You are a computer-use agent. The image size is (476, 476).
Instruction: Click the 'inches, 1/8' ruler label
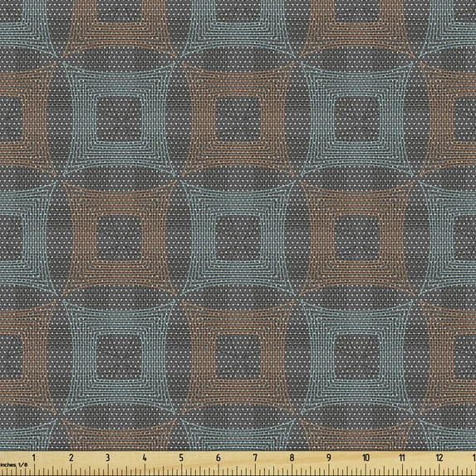point(13,464)
